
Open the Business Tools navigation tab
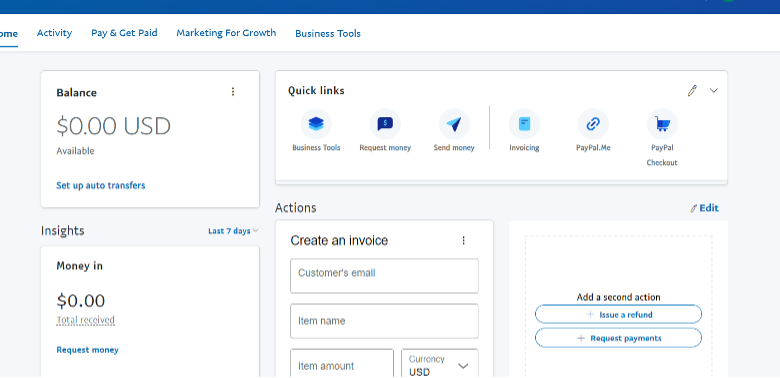point(328,33)
